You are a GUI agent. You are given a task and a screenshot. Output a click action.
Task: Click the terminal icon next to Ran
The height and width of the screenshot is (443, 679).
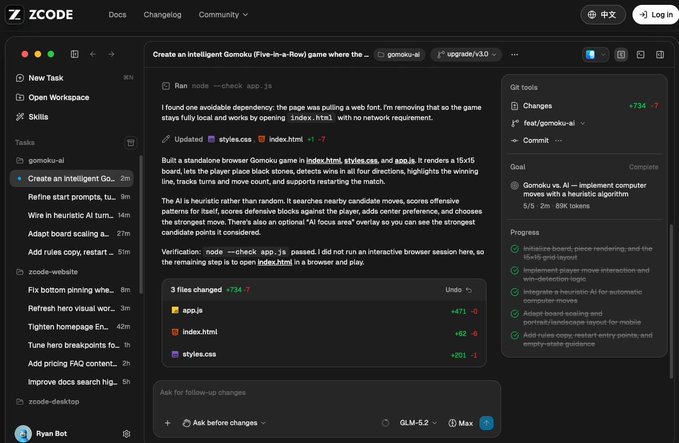click(165, 86)
